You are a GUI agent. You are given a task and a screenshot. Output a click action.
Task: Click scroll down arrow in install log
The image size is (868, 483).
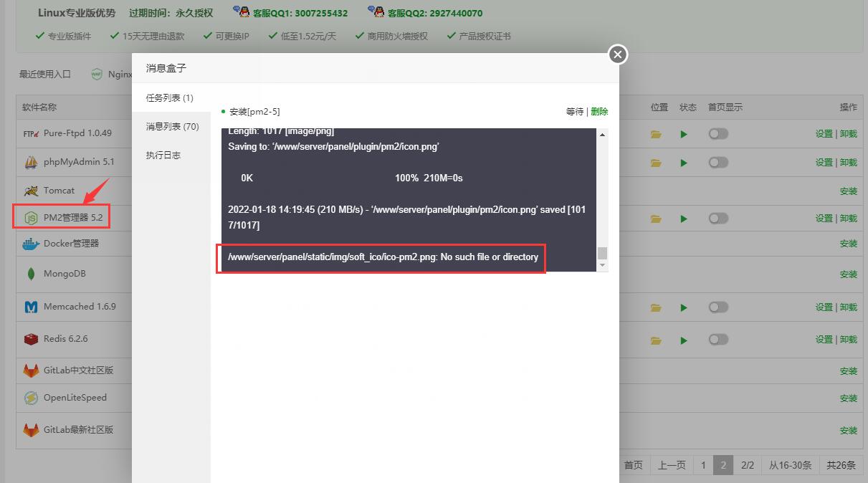602,266
